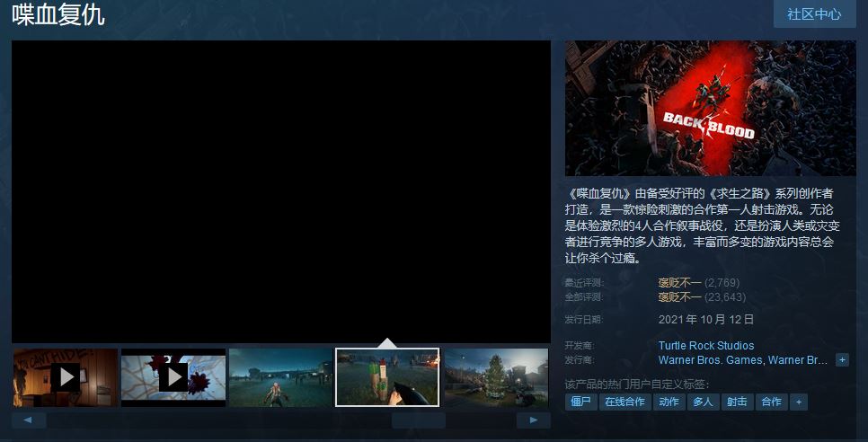This screenshot has width=868, height=442.
Task: Open developer Turtle Rock Studios link
Action: pos(705,346)
